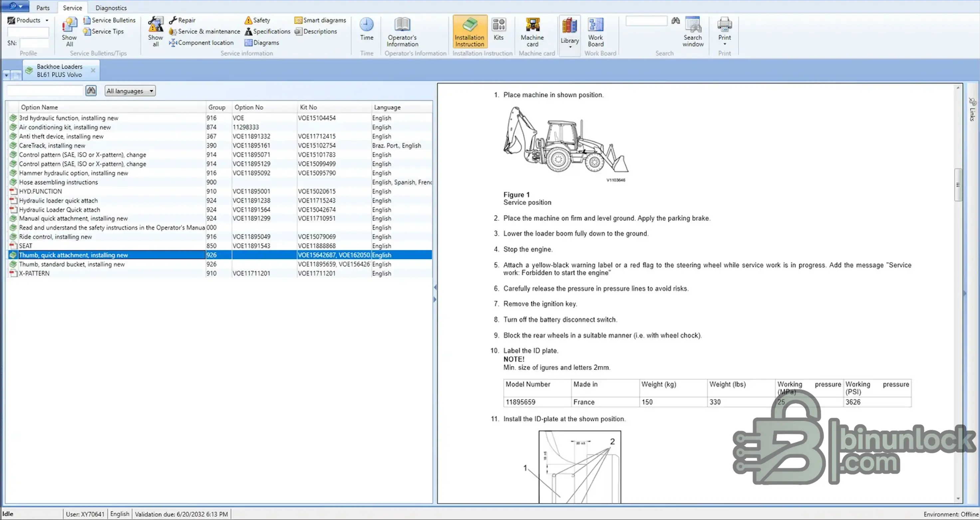Open the Links side panel
Screen dimensions: 980x520
(972, 110)
